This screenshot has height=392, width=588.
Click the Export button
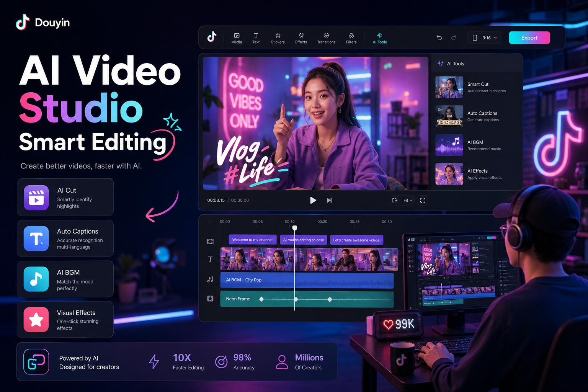(x=529, y=38)
